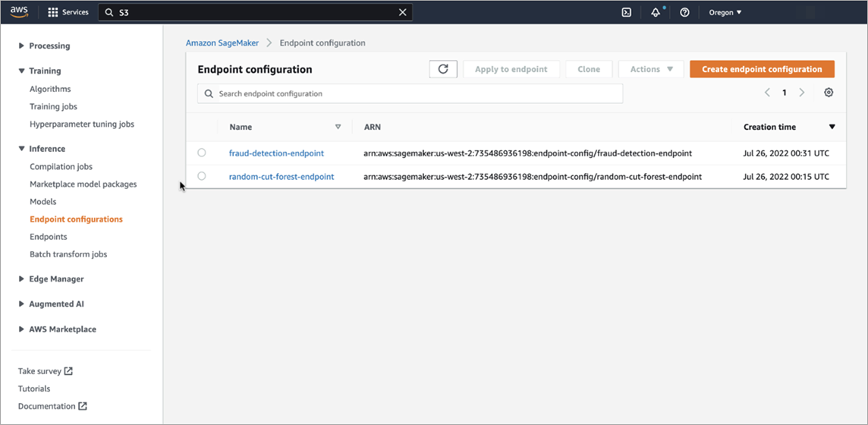The image size is (868, 425).
Task: Open Compilation jobs in sidebar
Action: pos(61,166)
